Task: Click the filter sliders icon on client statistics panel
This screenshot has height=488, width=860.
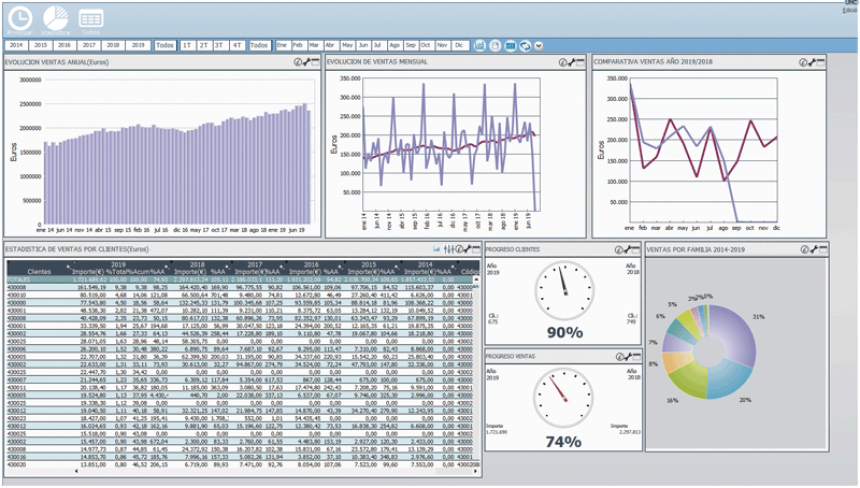Action: (x=449, y=249)
